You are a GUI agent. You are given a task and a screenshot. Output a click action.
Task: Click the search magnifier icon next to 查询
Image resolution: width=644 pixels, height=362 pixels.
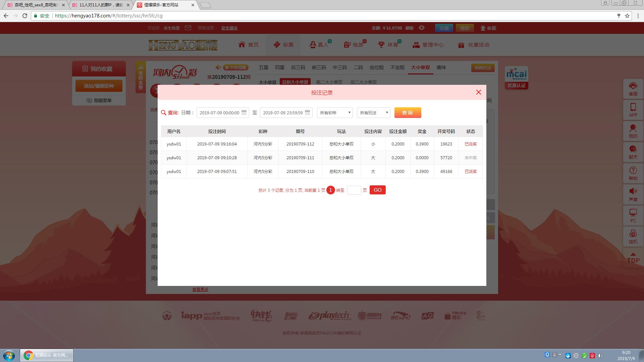(164, 113)
